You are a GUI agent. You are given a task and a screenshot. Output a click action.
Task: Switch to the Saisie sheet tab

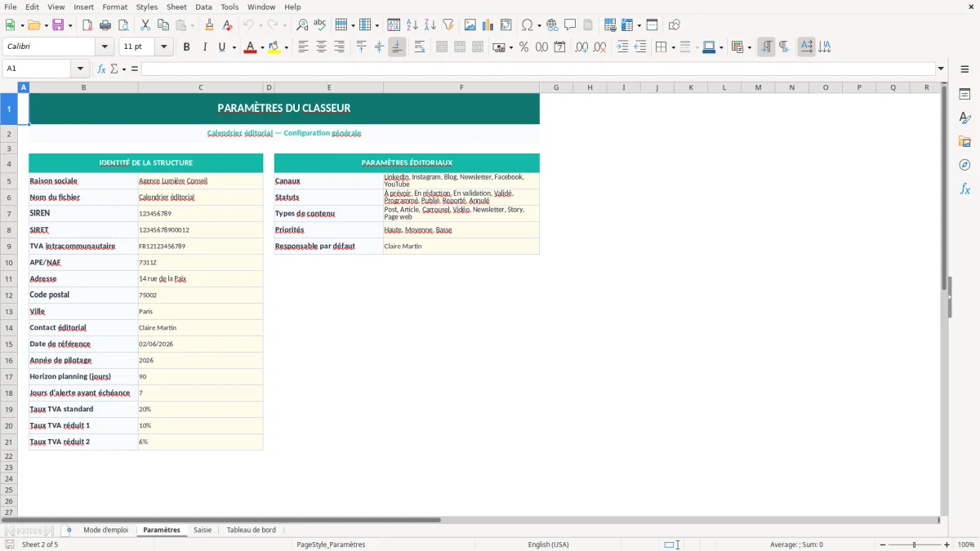pyautogui.click(x=203, y=530)
